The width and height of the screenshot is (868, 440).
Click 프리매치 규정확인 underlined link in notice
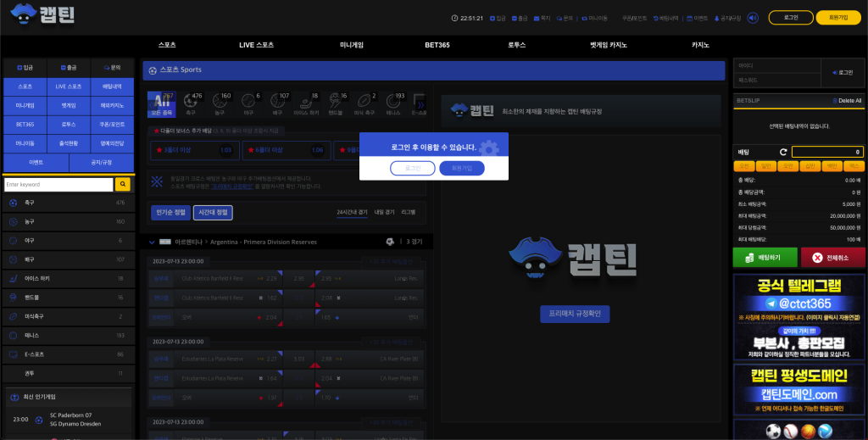[x=232, y=187]
